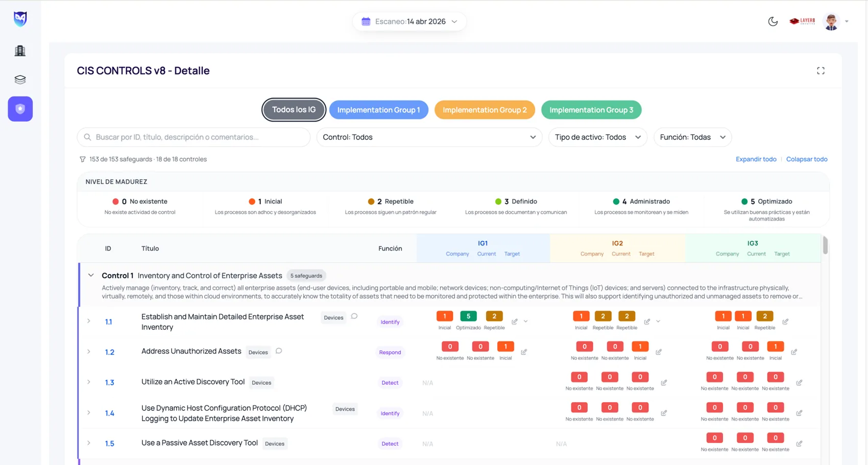Open the layers sidebar icon
This screenshot has width=868, height=465.
pyautogui.click(x=20, y=80)
